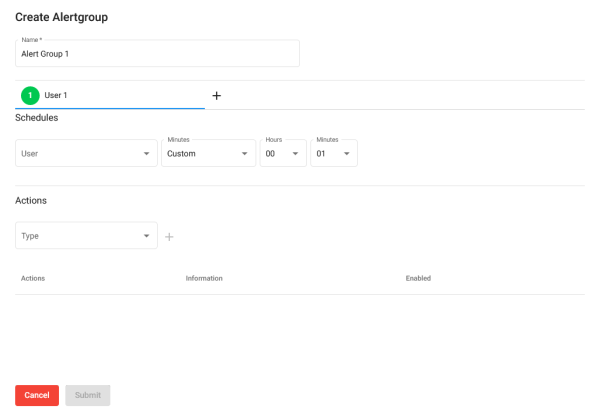Click the Submit button
Viewport: 600px width, 416px height.
click(88, 395)
